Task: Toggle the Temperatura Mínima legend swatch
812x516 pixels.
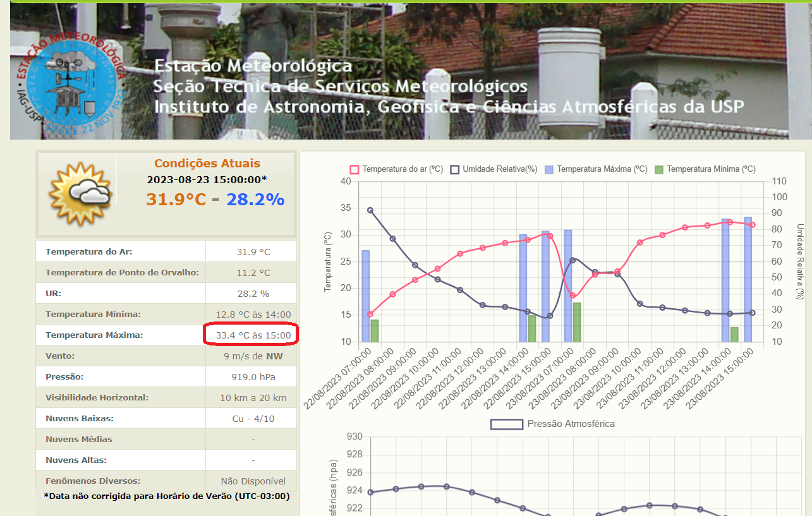Action: [659, 169]
